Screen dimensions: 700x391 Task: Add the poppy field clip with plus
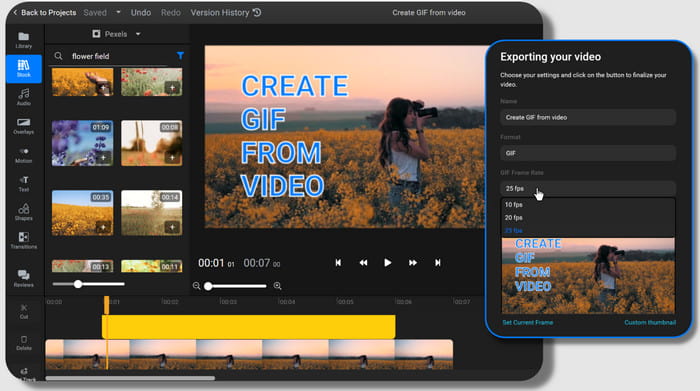tap(172, 88)
